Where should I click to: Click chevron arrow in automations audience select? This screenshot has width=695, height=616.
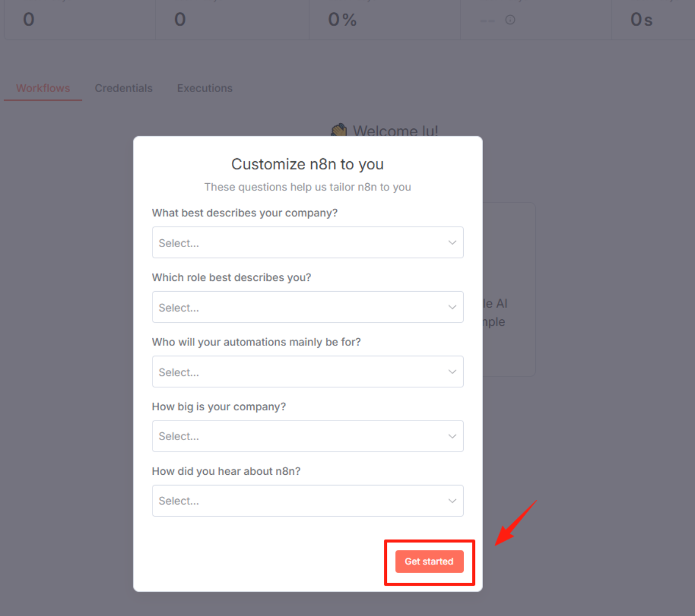point(452,371)
